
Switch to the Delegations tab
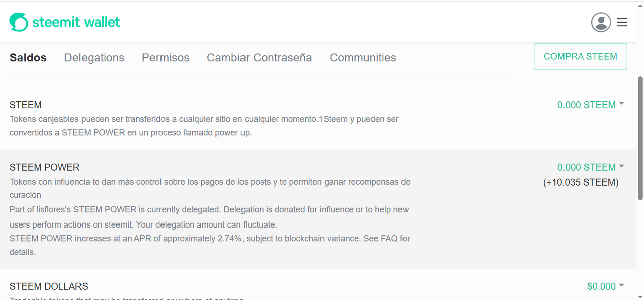pyautogui.click(x=94, y=58)
